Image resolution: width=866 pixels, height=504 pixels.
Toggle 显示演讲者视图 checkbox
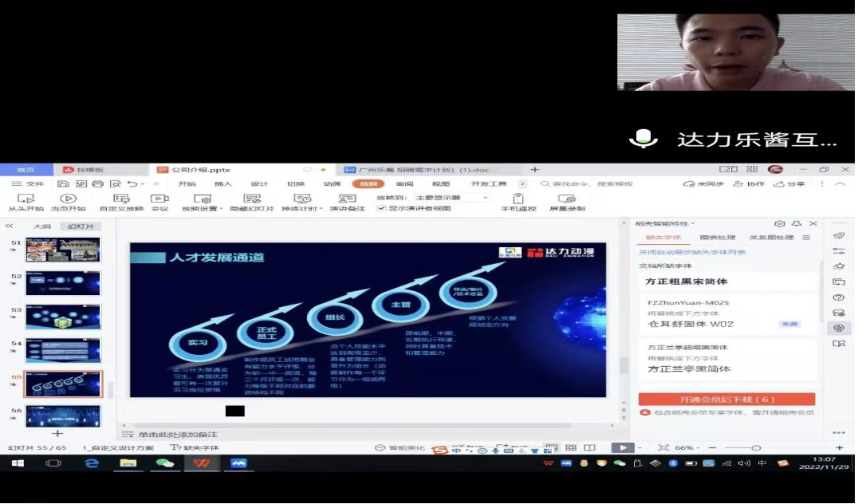381,208
